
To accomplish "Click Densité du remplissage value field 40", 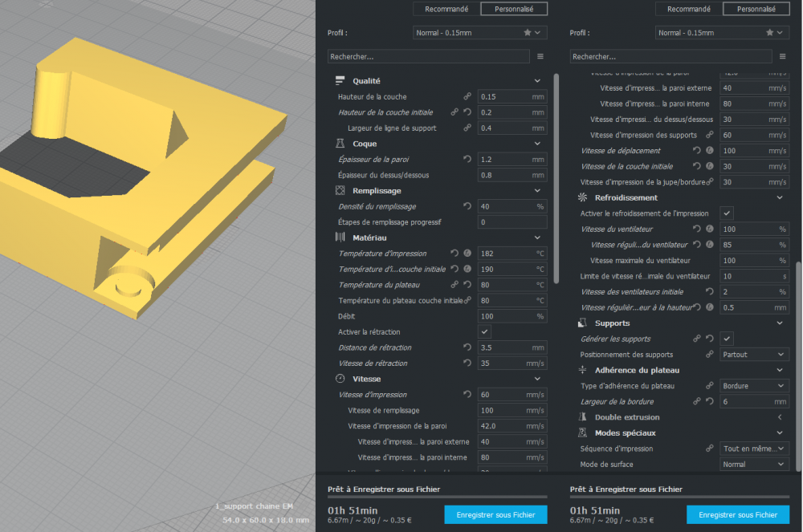I will click(x=512, y=206).
